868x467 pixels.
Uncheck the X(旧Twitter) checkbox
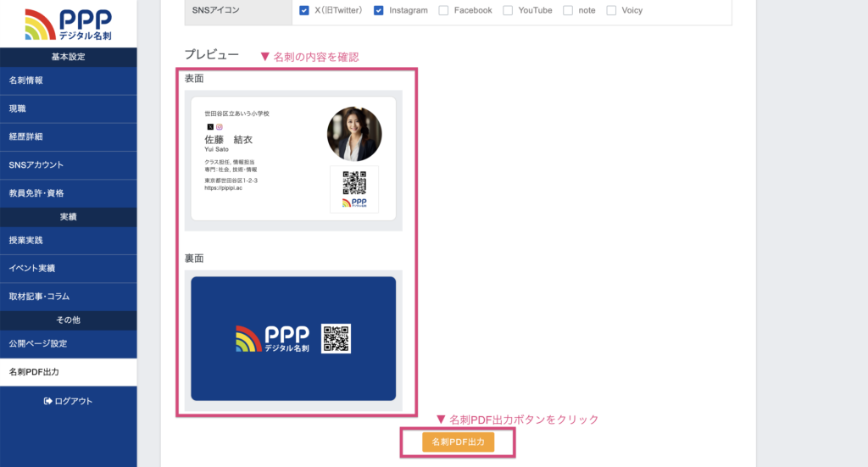[x=304, y=10]
